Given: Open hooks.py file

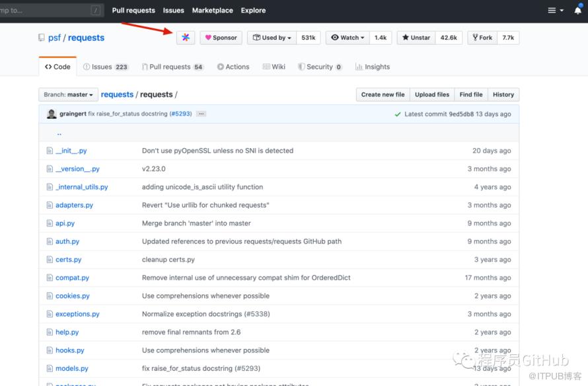Looking at the screenshot, I should click(x=70, y=350).
